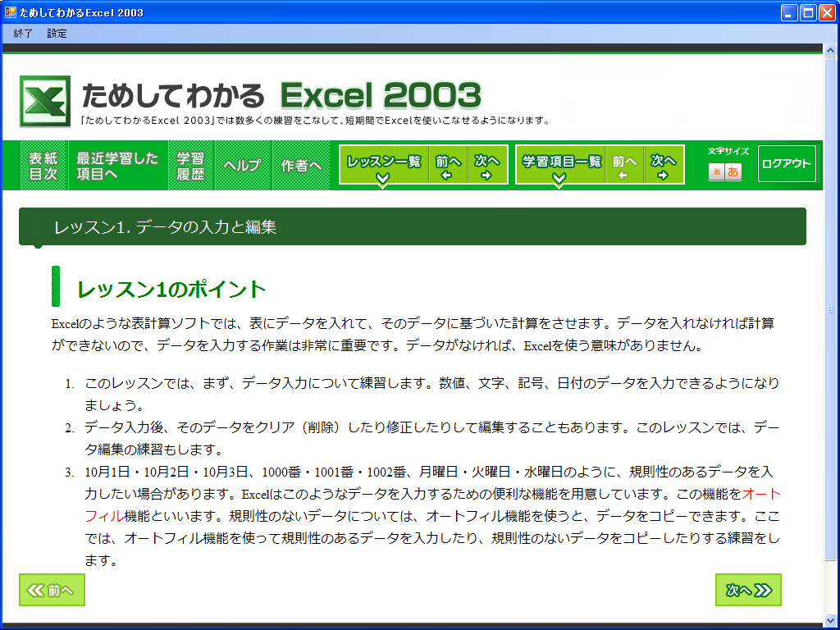Go to previous lesson with 前へ arrow

pos(448,165)
